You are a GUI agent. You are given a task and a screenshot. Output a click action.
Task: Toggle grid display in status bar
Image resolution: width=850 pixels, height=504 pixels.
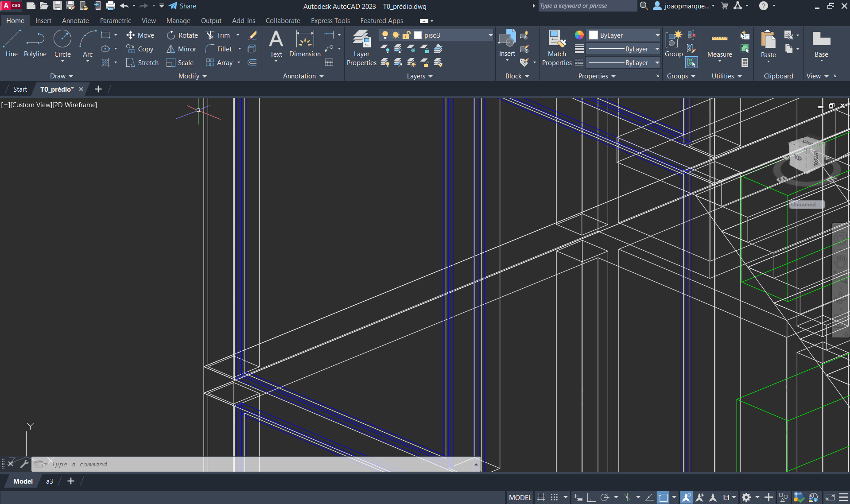[541, 497]
